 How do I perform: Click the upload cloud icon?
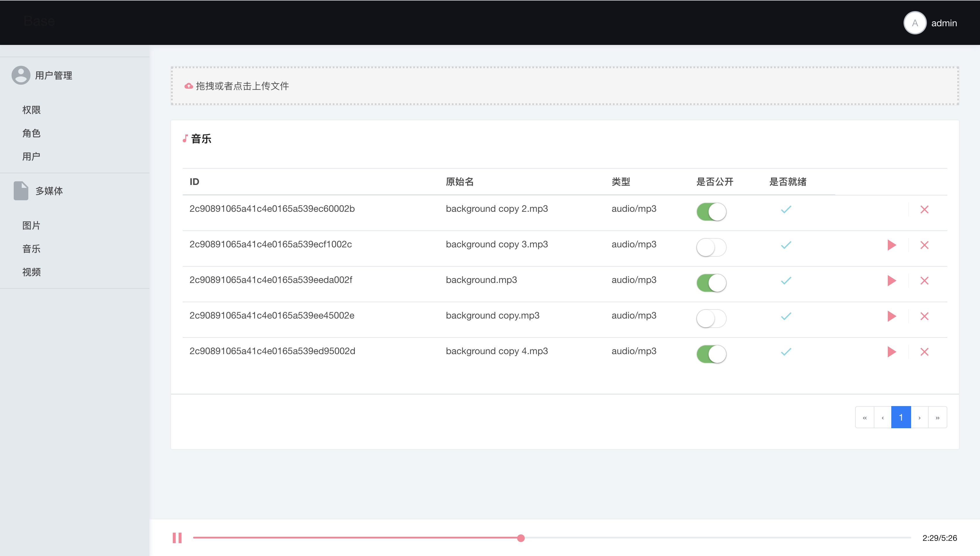[189, 86]
